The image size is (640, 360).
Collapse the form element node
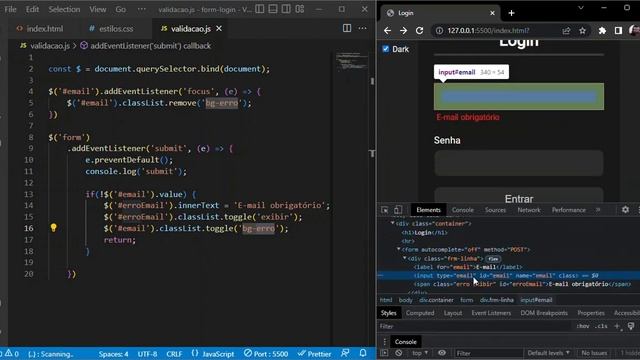[399, 249]
